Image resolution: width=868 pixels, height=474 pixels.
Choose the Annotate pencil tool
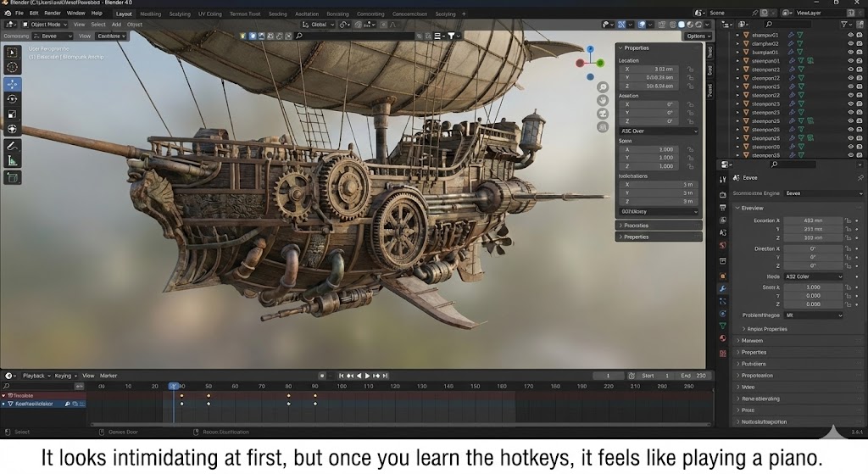tap(12, 145)
